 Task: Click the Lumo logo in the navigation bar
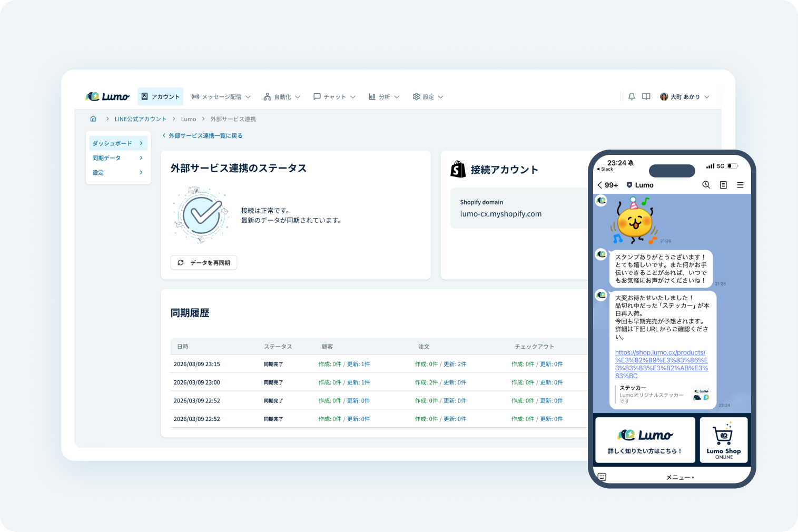click(107, 96)
